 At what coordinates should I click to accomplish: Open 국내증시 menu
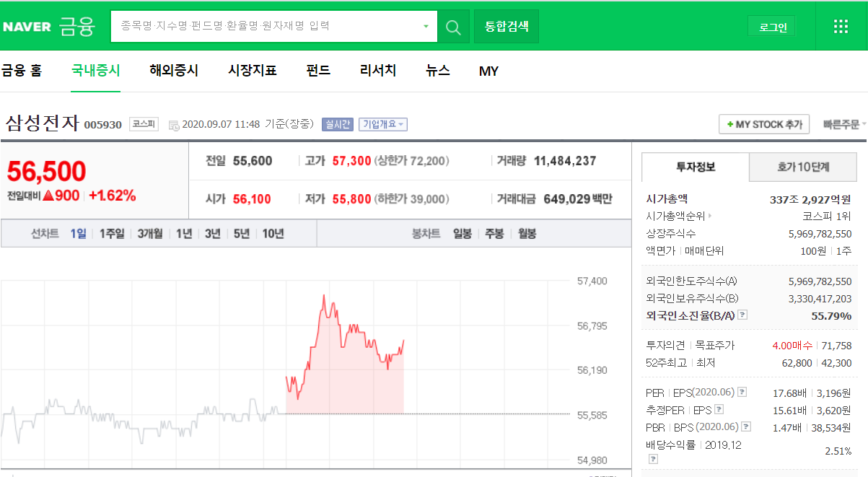pyautogui.click(x=96, y=71)
